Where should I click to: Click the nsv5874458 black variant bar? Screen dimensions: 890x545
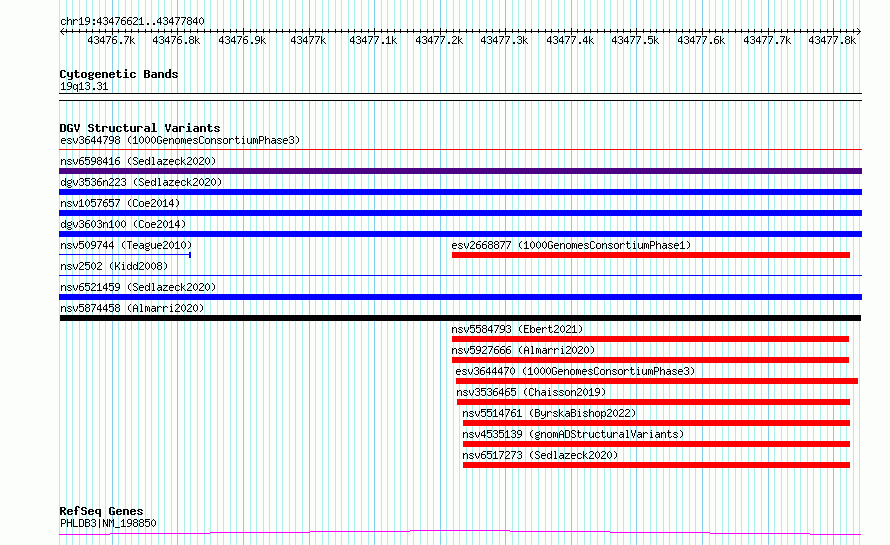(x=460, y=318)
